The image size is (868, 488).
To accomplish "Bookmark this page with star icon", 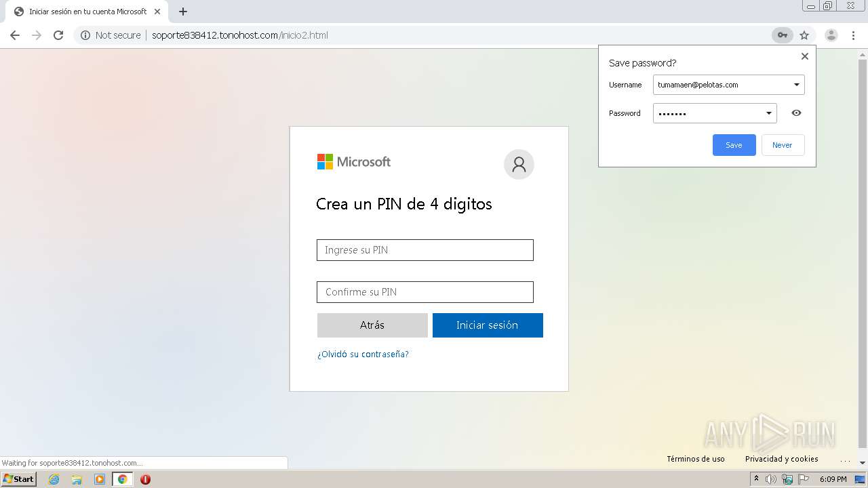I will click(804, 35).
